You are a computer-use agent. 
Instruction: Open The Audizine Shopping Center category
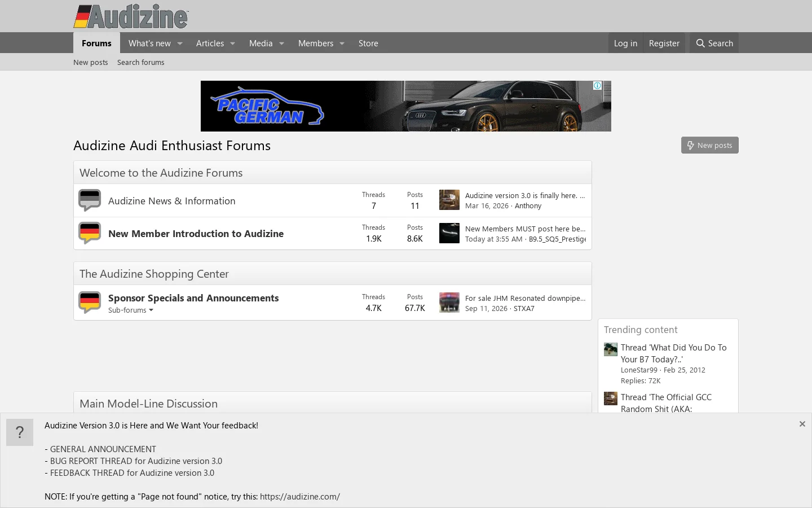click(x=154, y=274)
